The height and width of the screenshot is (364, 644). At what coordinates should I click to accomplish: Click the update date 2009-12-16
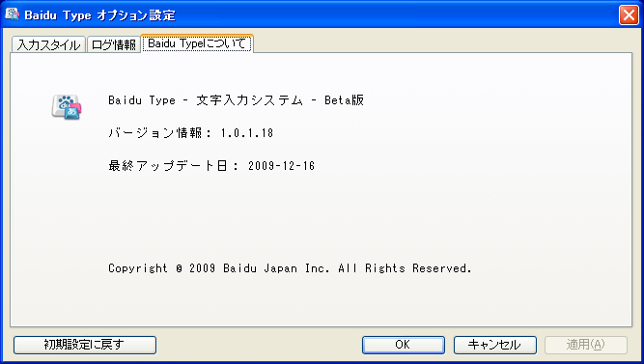point(281,166)
